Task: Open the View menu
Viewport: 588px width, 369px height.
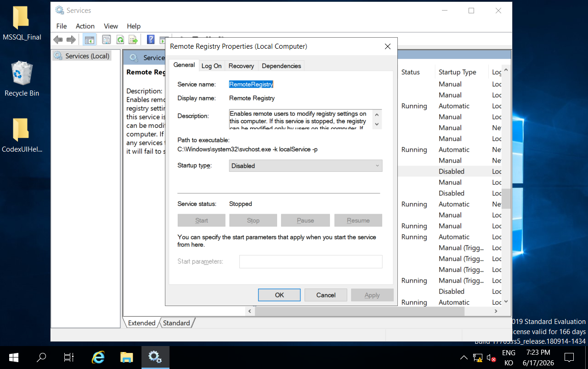Action: [x=111, y=26]
